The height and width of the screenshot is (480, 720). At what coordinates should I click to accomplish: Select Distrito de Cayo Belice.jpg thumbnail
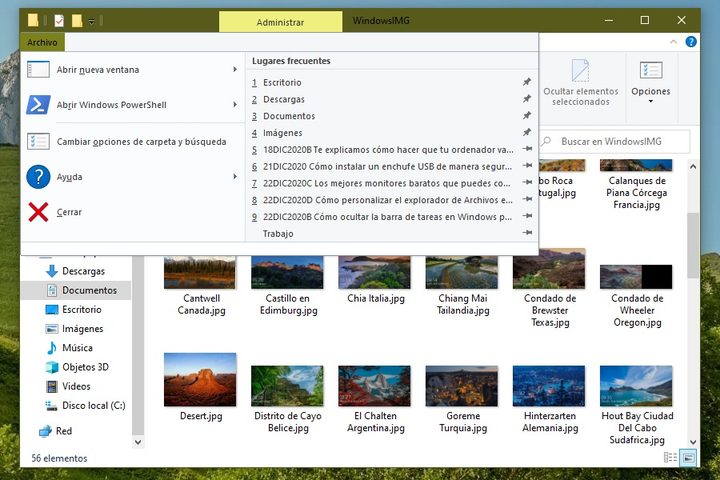click(x=287, y=386)
